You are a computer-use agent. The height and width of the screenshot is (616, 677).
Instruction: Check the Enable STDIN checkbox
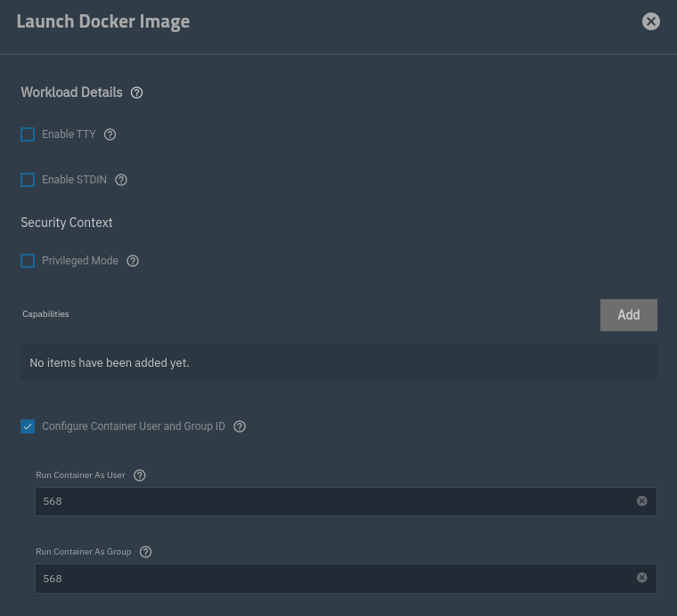tap(28, 180)
